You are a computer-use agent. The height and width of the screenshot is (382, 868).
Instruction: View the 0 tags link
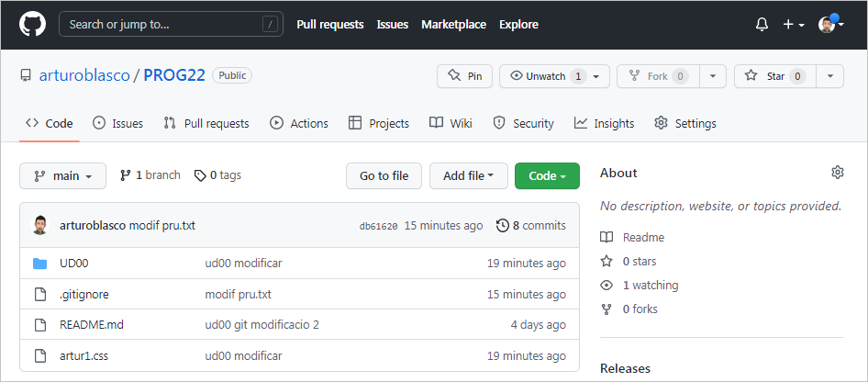pos(217,175)
